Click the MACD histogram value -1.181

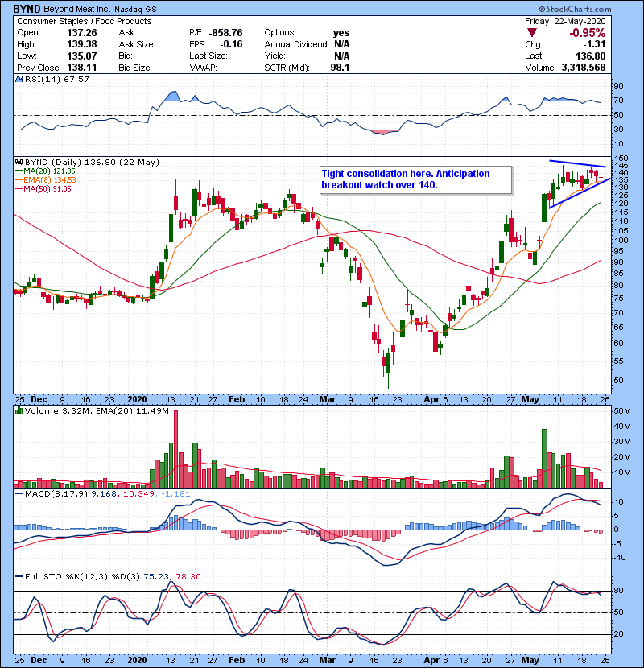[x=175, y=494]
